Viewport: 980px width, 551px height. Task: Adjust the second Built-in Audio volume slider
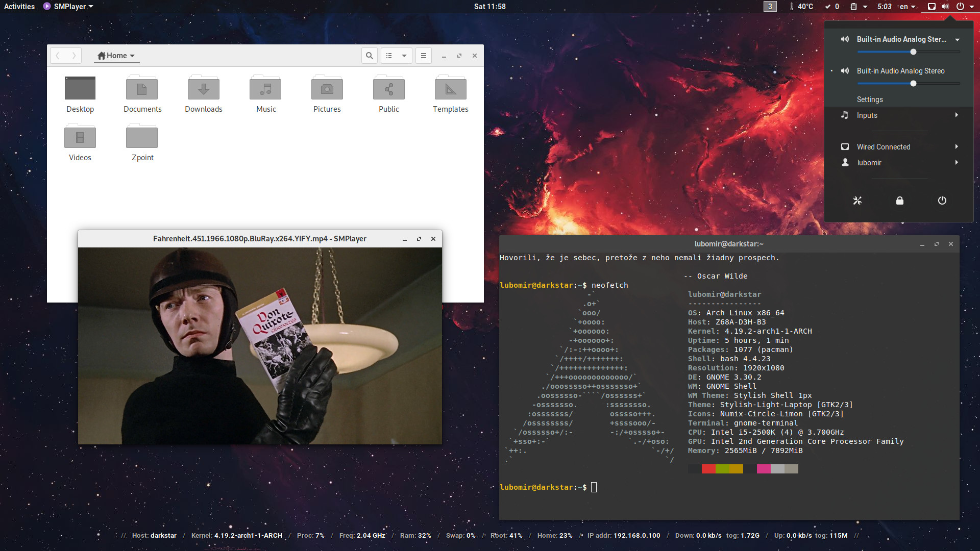click(909, 84)
